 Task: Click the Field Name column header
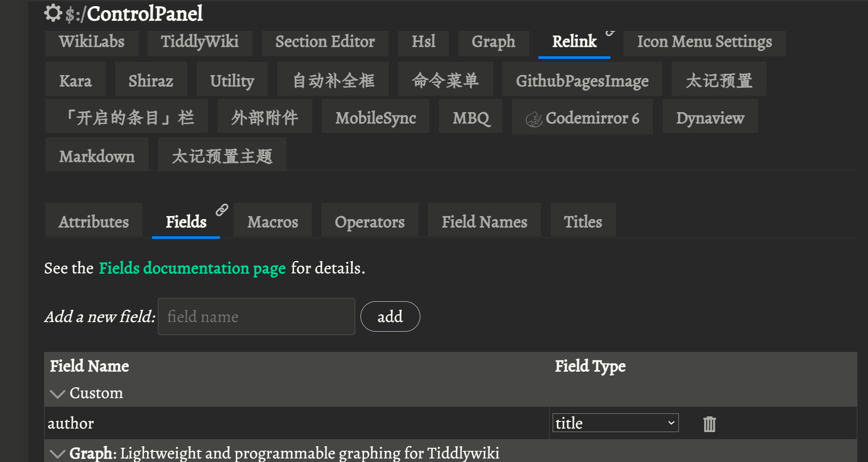coord(89,366)
